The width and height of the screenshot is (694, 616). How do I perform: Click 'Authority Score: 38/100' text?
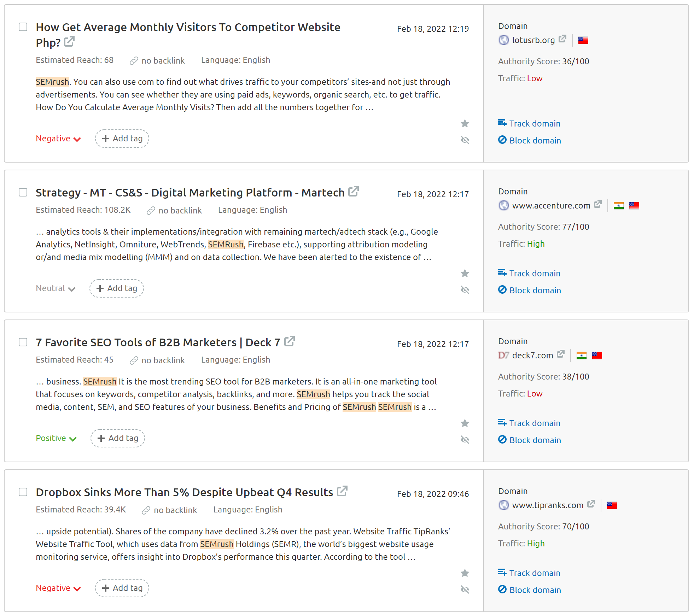(543, 376)
